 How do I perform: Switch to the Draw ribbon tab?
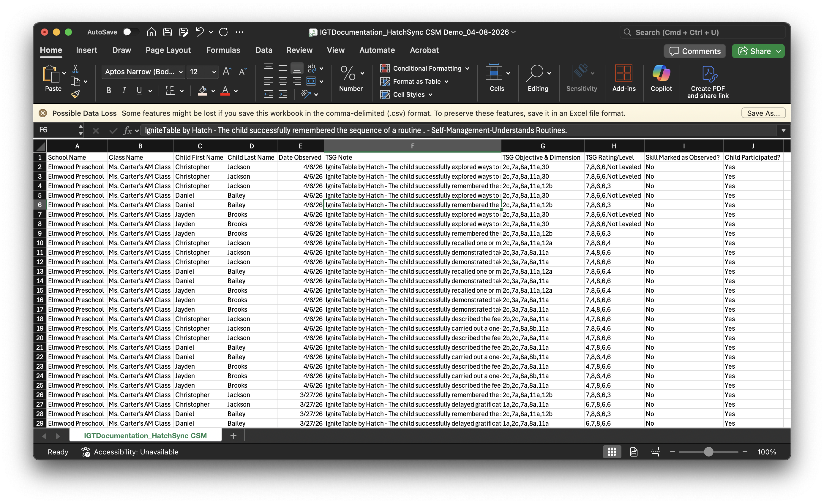[121, 50]
